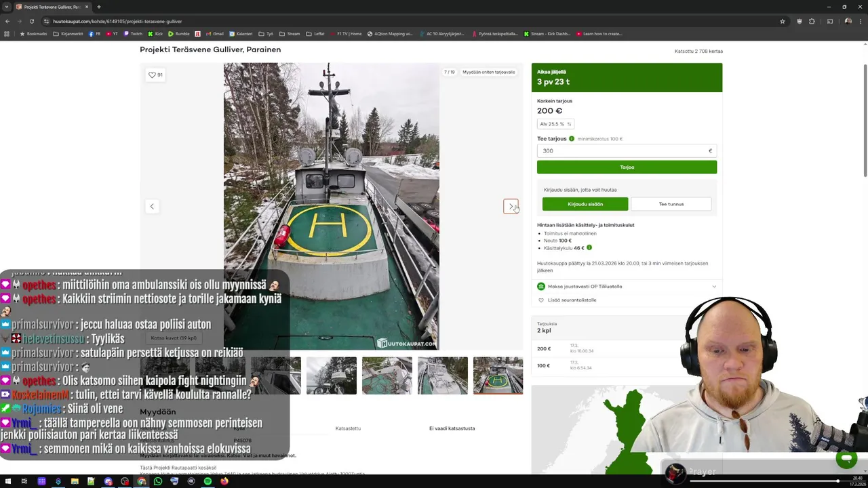Click the bid amount input field

click(627, 150)
